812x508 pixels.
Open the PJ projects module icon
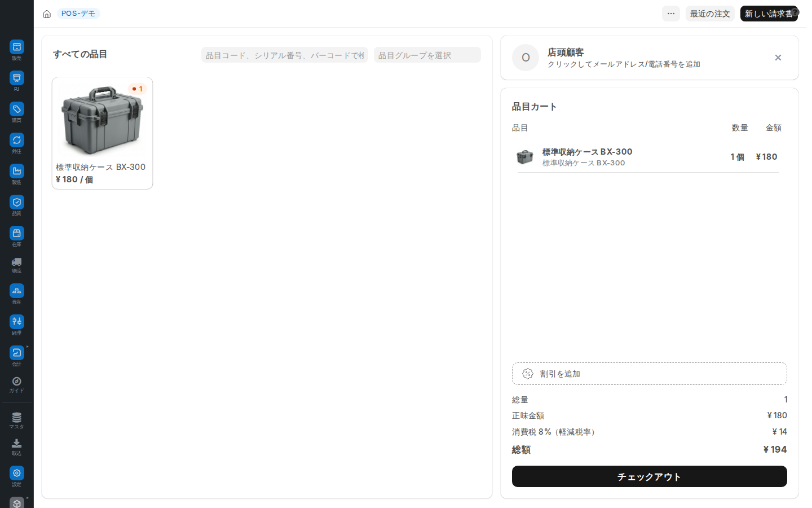point(17,78)
